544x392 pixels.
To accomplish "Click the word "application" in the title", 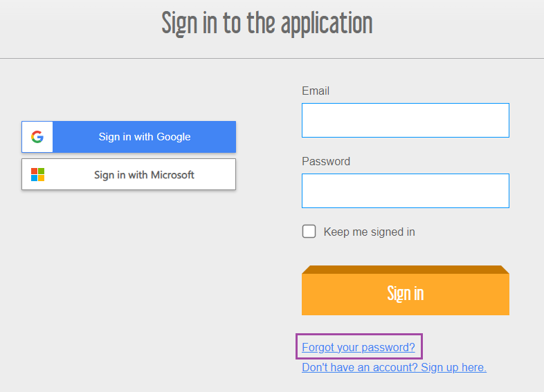I will (x=327, y=24).
